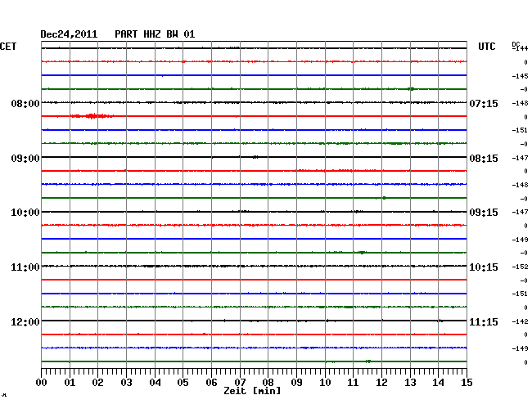
Task: Click the large red seismic burst on trace
Action: click(92, 116)
